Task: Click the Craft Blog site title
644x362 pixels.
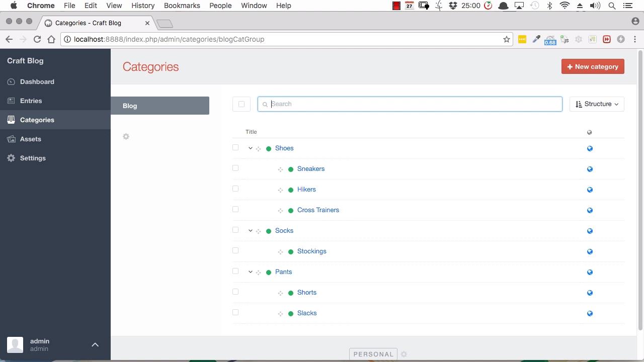Action: click(x=25, y=61)
